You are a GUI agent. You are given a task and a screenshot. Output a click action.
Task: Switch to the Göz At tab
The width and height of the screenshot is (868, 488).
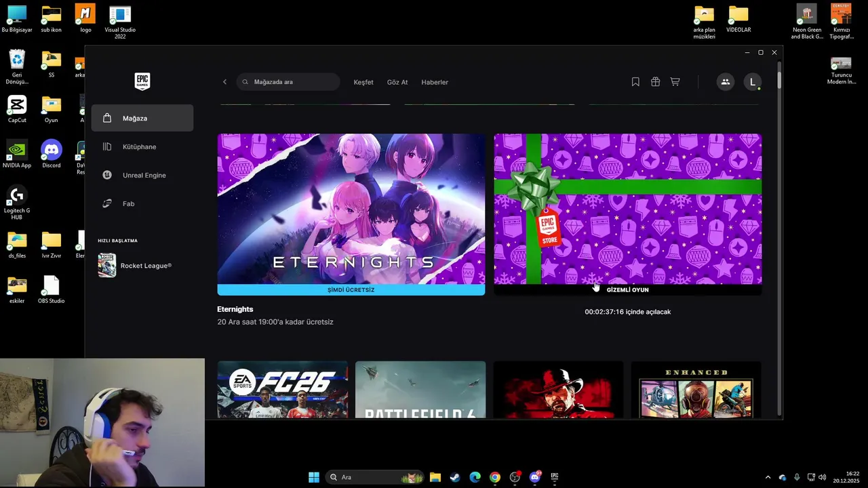tap(397, 82)
